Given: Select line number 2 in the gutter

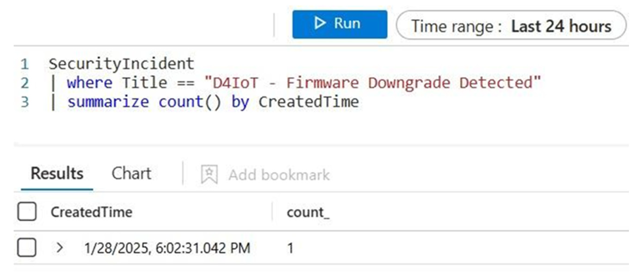Looking at the screenshot, I should 25,83.
